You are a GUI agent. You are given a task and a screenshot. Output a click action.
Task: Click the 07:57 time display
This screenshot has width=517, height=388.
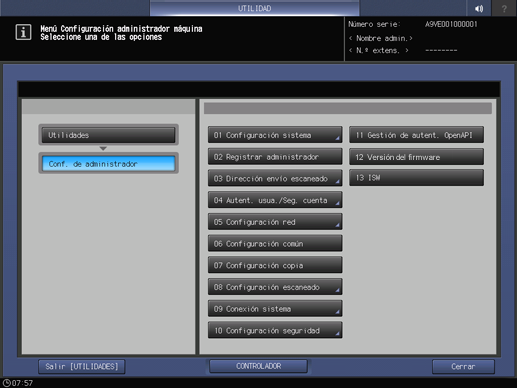coord(22,383)
